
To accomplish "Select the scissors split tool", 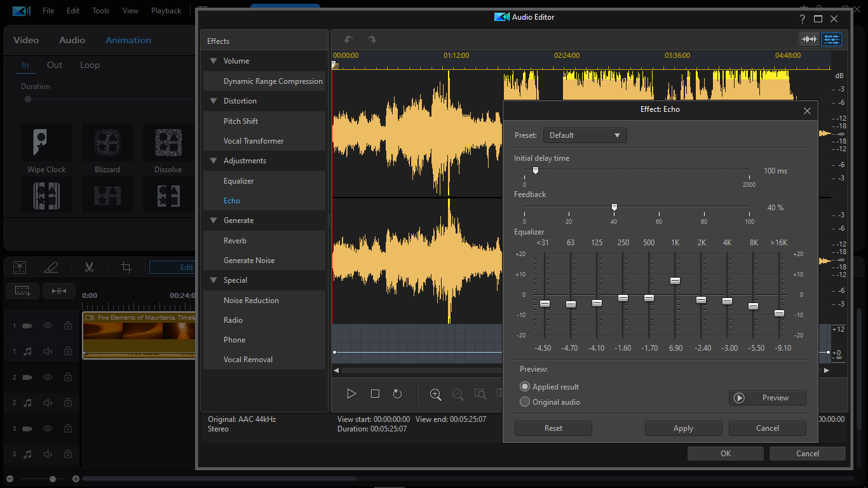I will click(x=89, y=268).
